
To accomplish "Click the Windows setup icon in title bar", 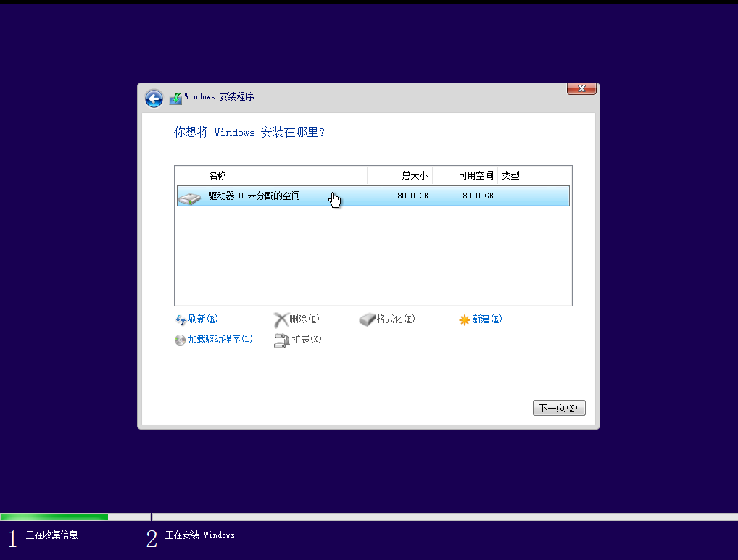I will (x=175, y=99).
